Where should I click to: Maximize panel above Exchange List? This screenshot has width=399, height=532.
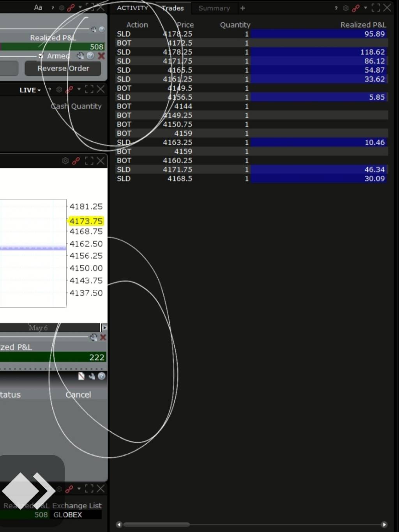[x=89, y=489]
